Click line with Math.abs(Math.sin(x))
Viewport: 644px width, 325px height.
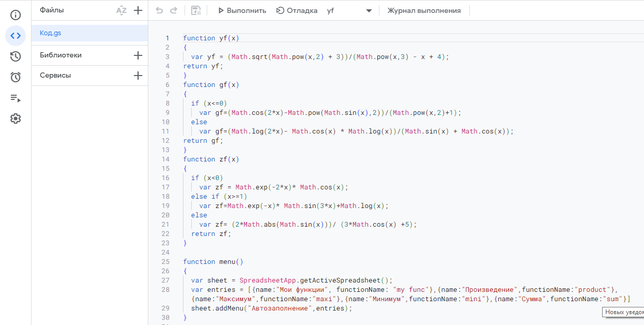coord(308,225)
